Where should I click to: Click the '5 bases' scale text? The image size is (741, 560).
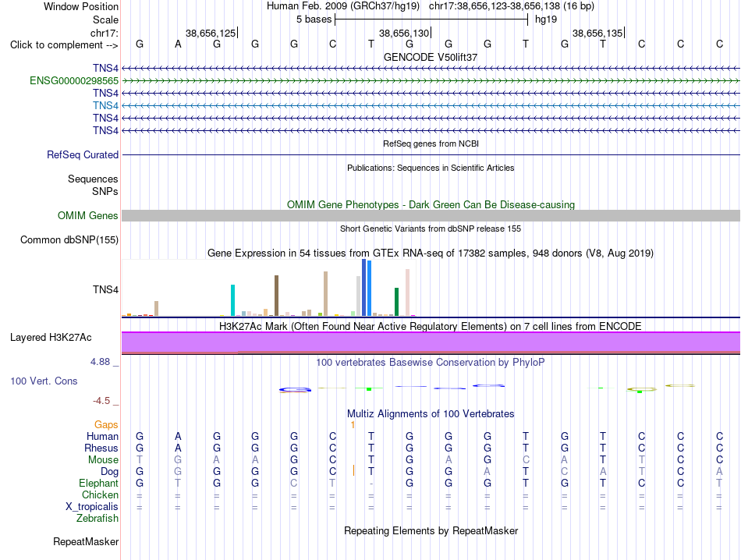tap(314, 19)
